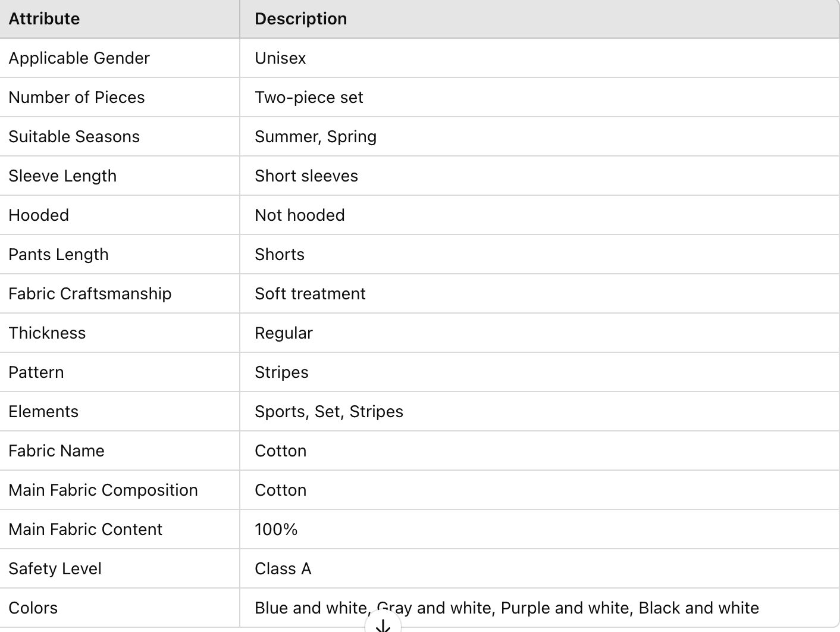The image size is (840, 632).
Task: Click the Description column header
Action: point(300,19)
